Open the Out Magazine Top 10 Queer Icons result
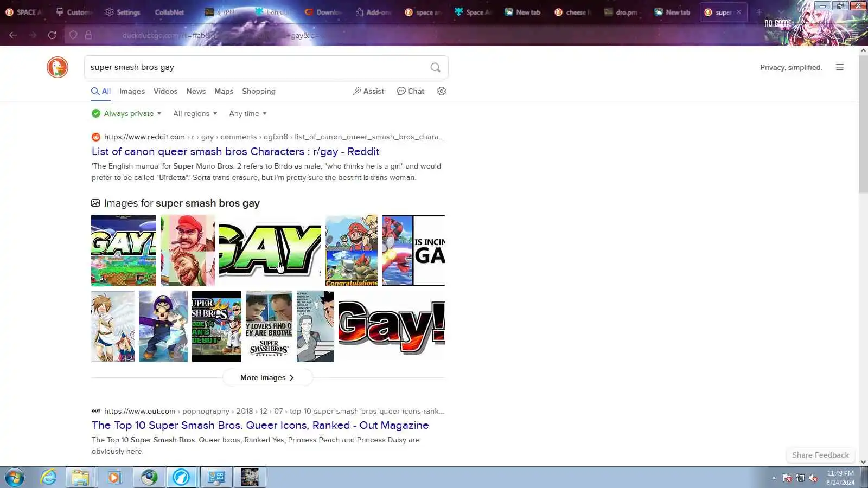The width and height of the screenshot is (868, 488). click(x=260, y=425)
